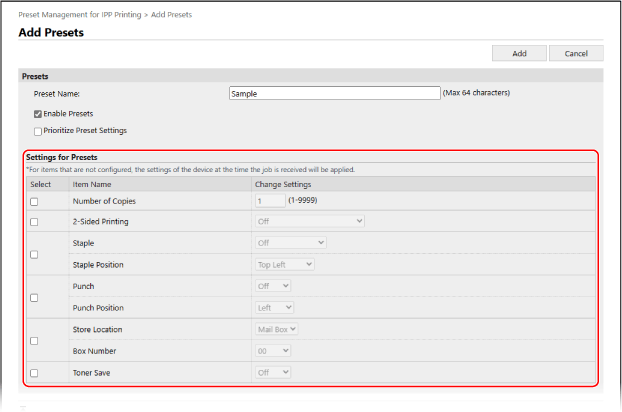This screenshot has width=622, height=412.
Task: Uncheck the Enable Presets checkbox
Action: pyautogui.click(x=38, y=114)
